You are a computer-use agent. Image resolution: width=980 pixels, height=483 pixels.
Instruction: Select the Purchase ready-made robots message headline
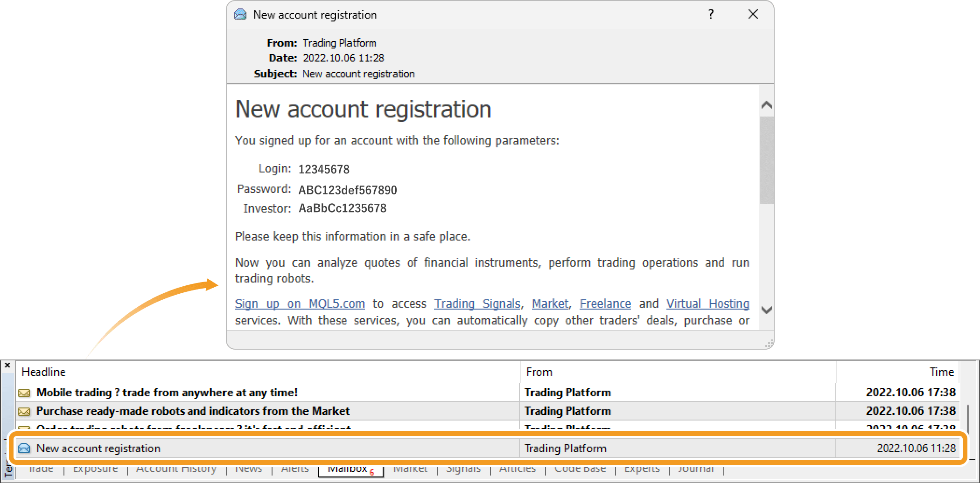(x=193, y=411)
